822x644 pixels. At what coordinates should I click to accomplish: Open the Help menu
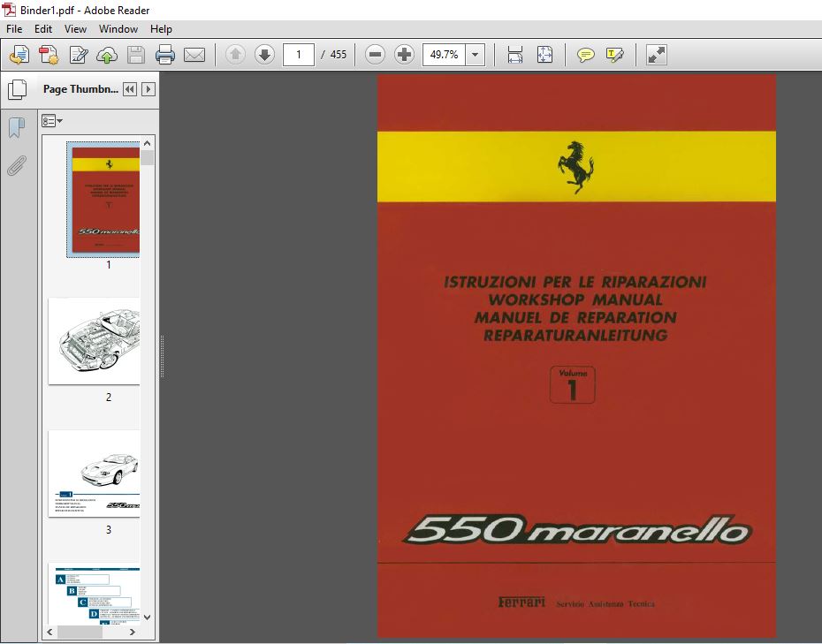(x=161, y=29)
